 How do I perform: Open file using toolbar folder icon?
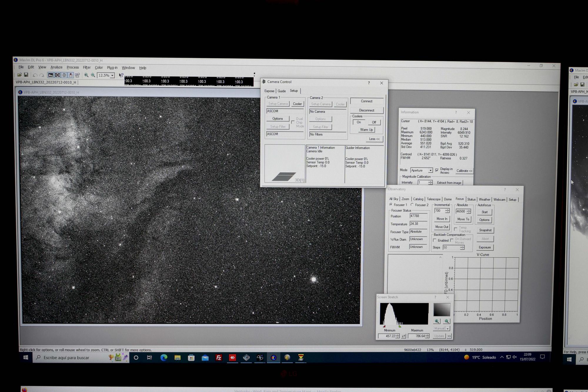click(x=19, y=75)
